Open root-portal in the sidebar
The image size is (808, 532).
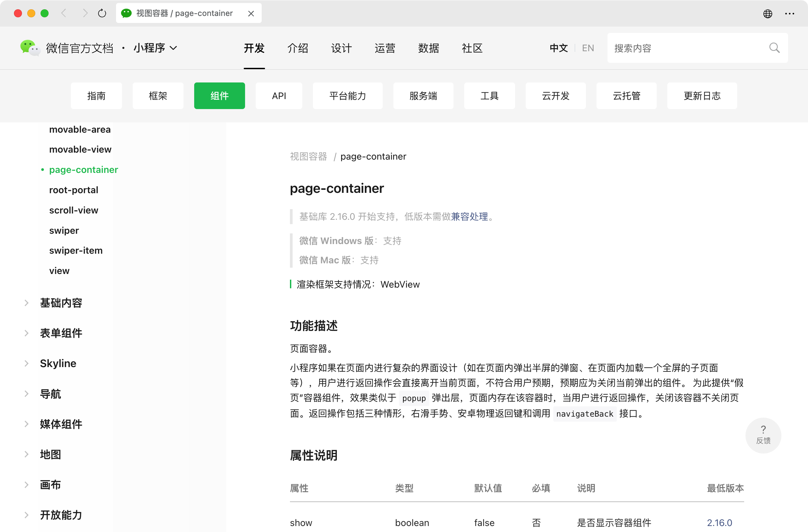pyautogui.click(x=74, y=190)
